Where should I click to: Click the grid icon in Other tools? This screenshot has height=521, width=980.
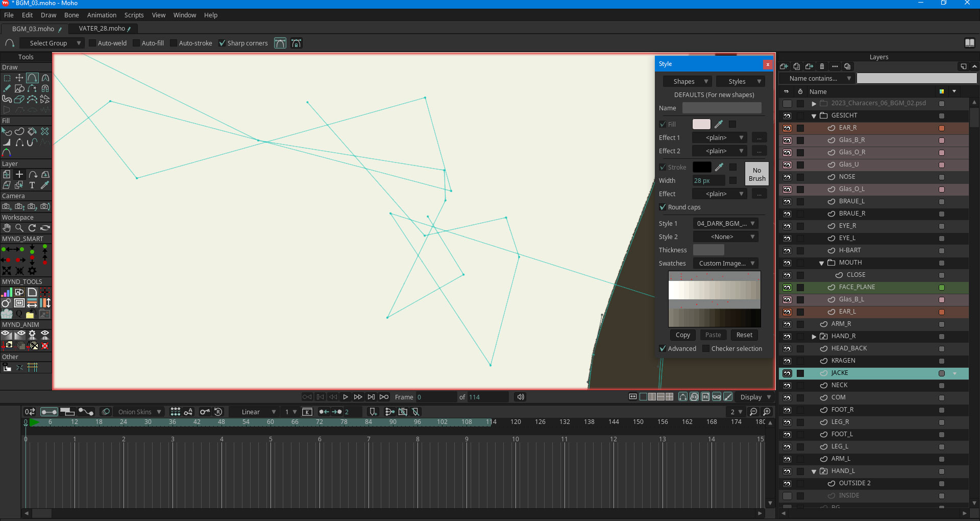pyautogui.click(x=33, y=367)
